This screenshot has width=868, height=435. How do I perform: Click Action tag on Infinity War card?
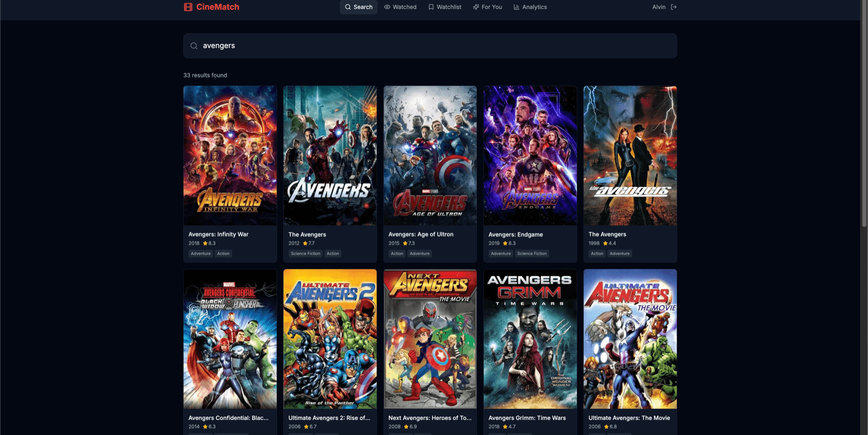click(x=223, y=254)
